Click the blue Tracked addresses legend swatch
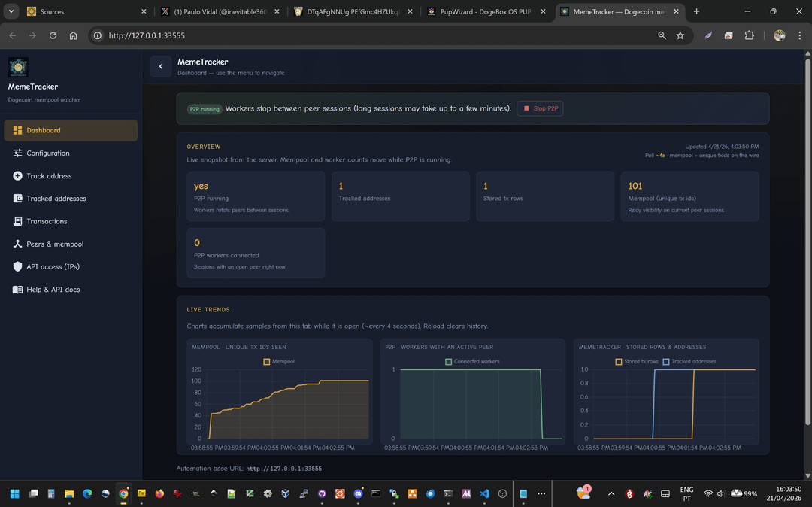Image resolution: width=812 pixels, height=507 pixels. click(x=666, y=362)
